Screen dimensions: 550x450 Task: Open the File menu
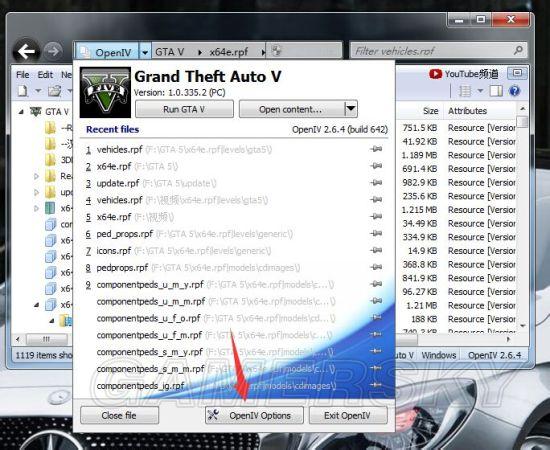coord(23,75)
